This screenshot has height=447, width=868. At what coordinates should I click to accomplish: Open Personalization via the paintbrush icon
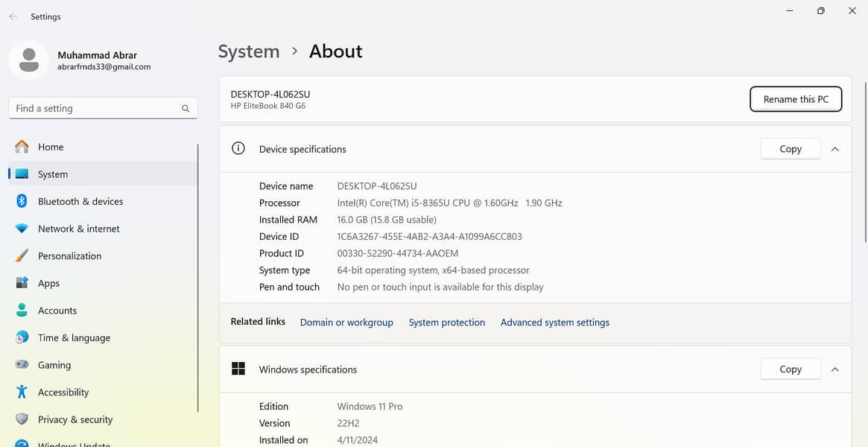click(22, 256)
